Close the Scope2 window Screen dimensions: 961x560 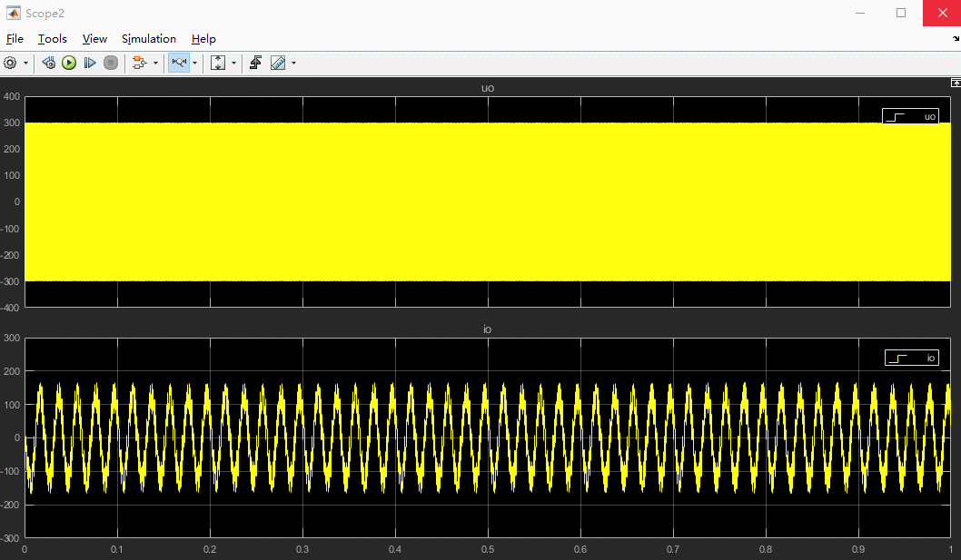pos(942,13)
